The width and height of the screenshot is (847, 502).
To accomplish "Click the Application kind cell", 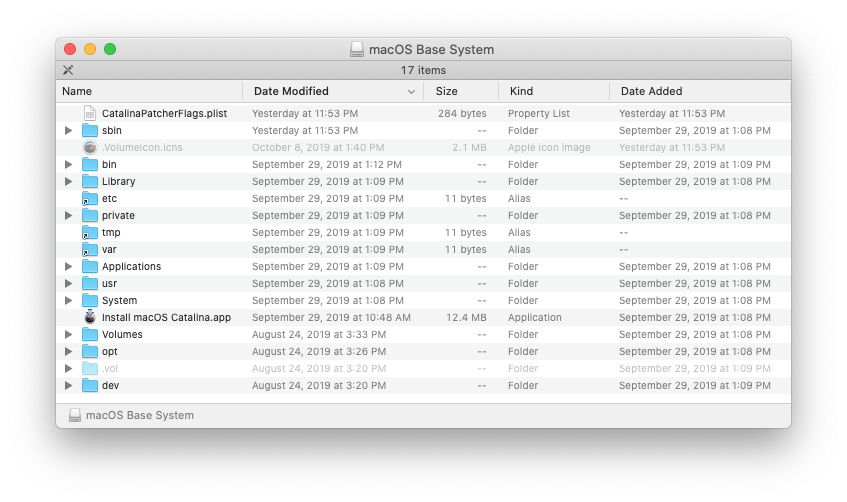I will pos(534,317).
